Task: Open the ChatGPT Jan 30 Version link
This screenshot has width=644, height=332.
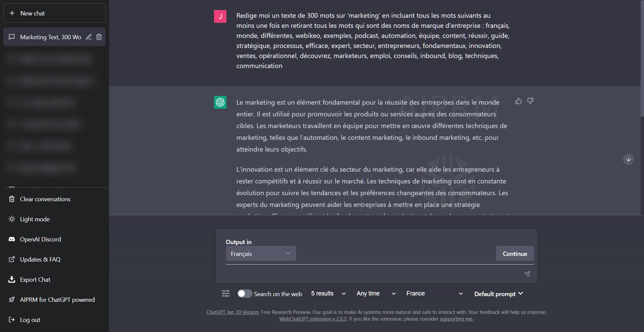Action: pos(232,312)
